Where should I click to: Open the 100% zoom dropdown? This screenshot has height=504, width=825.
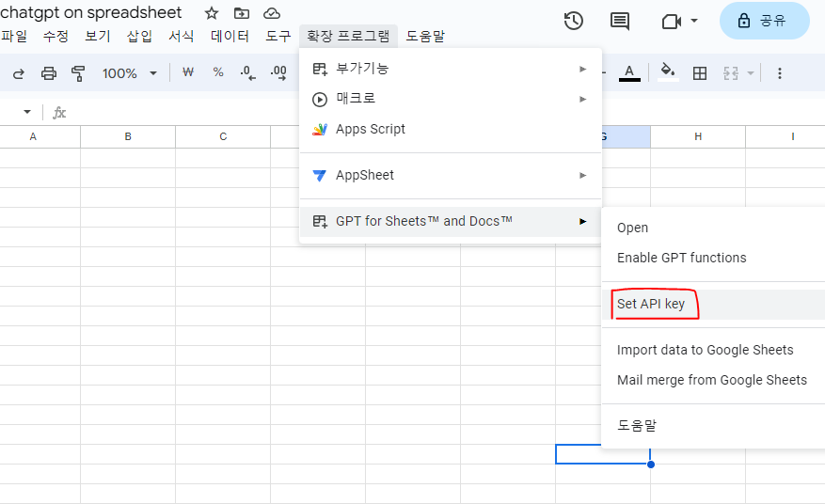point(130,73)
